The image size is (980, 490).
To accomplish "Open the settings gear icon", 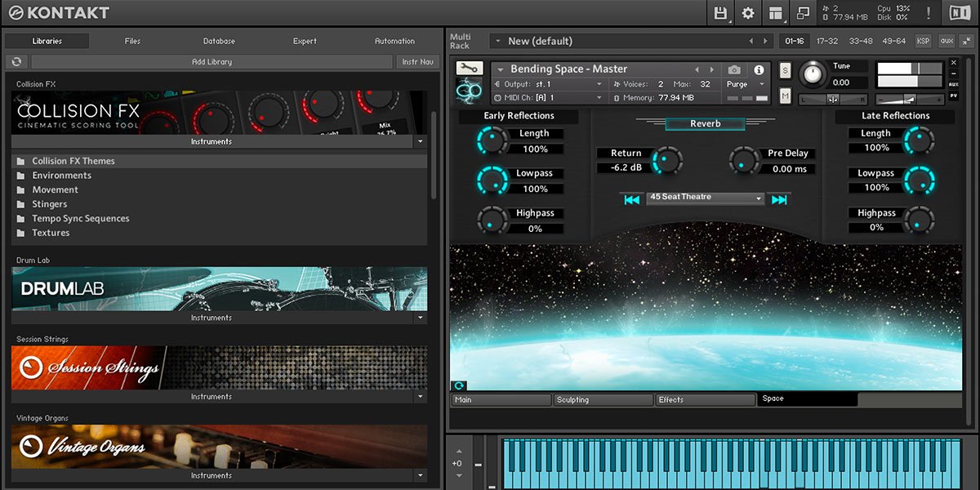I will 747,13.
